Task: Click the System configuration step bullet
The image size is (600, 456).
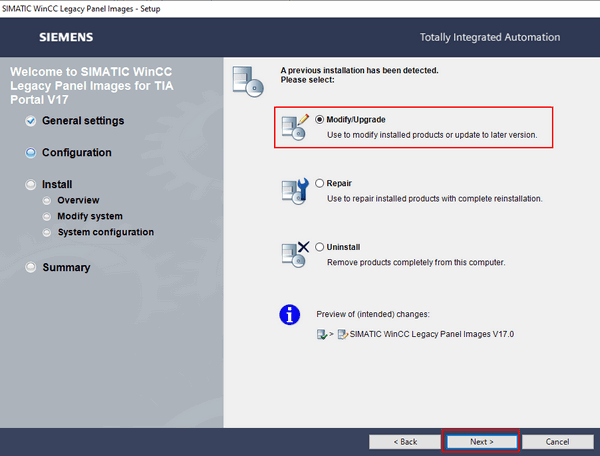Action: point(47,233)
